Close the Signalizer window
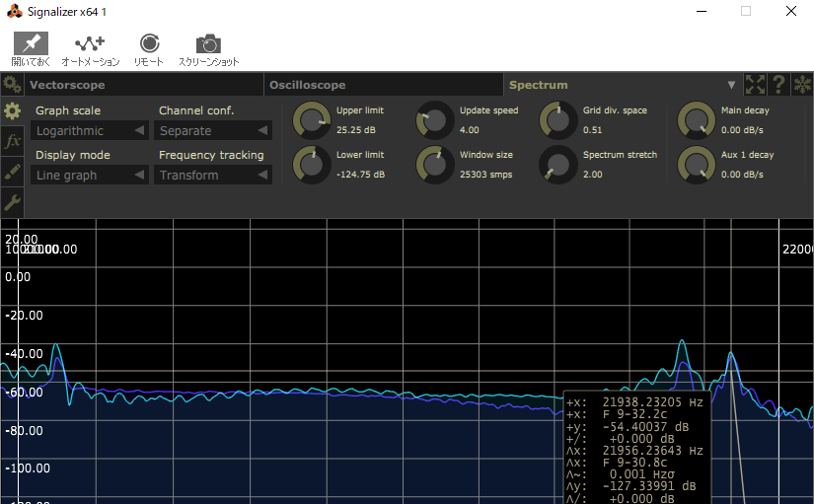 click(x=790, y=11)
